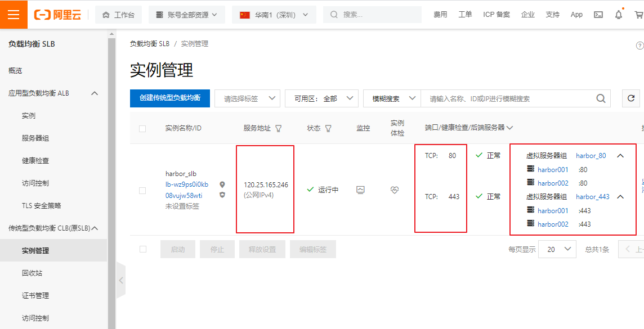644x329 pixels.
Task: Open the page help question icon
Action: pos(639,46)
